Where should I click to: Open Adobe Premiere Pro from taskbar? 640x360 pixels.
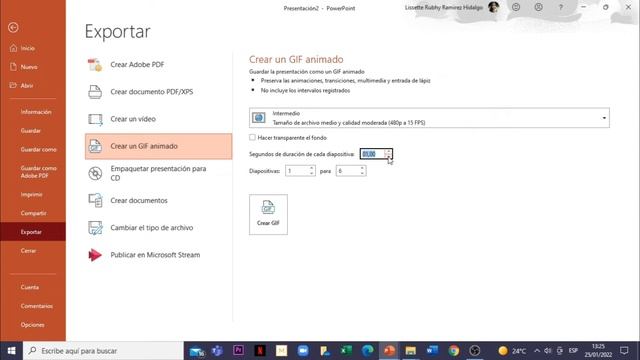tap(239, 351)
